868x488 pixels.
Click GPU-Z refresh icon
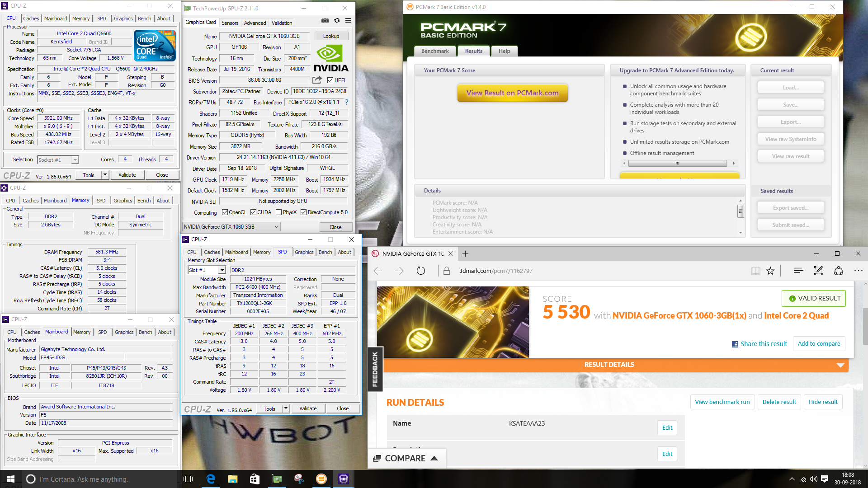coord(337,20)
